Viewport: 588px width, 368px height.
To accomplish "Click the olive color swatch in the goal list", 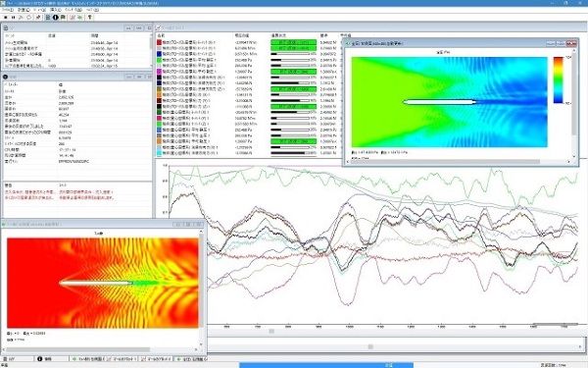I will tap(160, 89).
